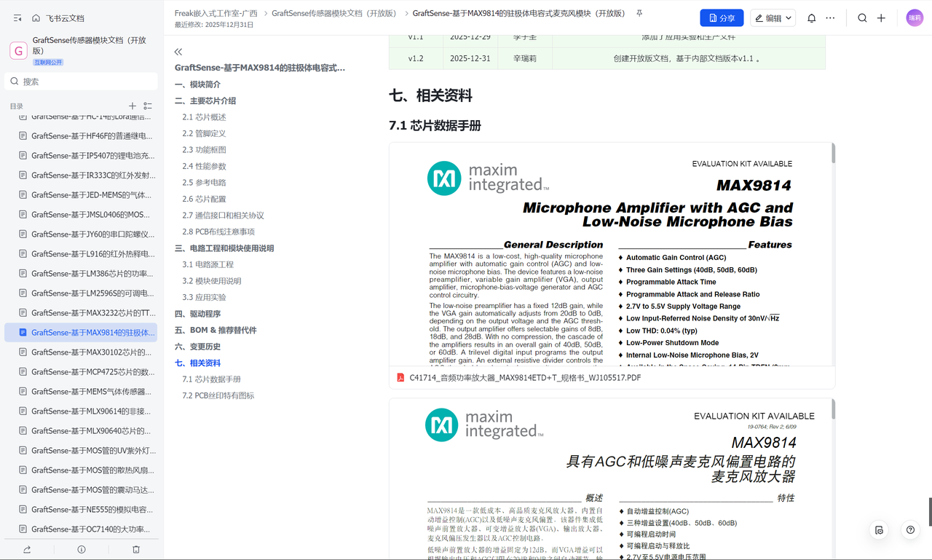Open the notifications bell
This screenshot has width=932, height=560.
(x=811, y=18)
